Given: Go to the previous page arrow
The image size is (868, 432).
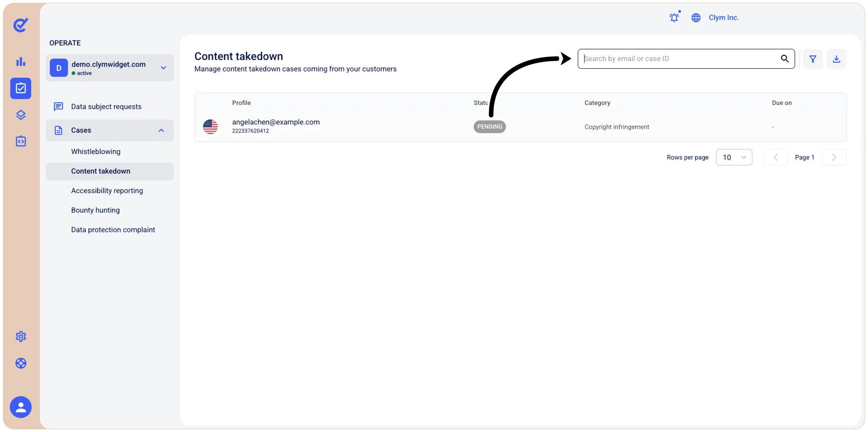Looking at the screenshot, I should (x=775, y=157).
